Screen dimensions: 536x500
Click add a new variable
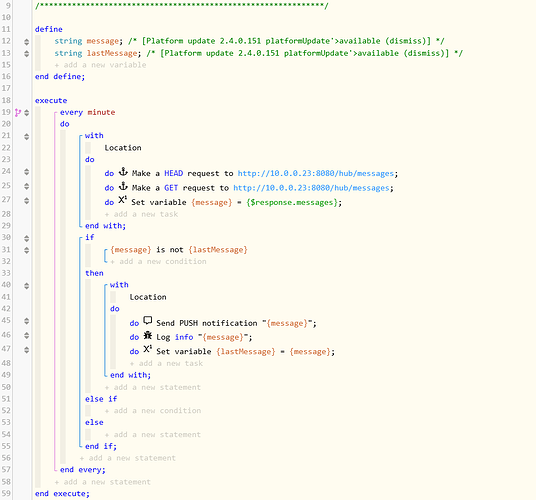(100, 65)
